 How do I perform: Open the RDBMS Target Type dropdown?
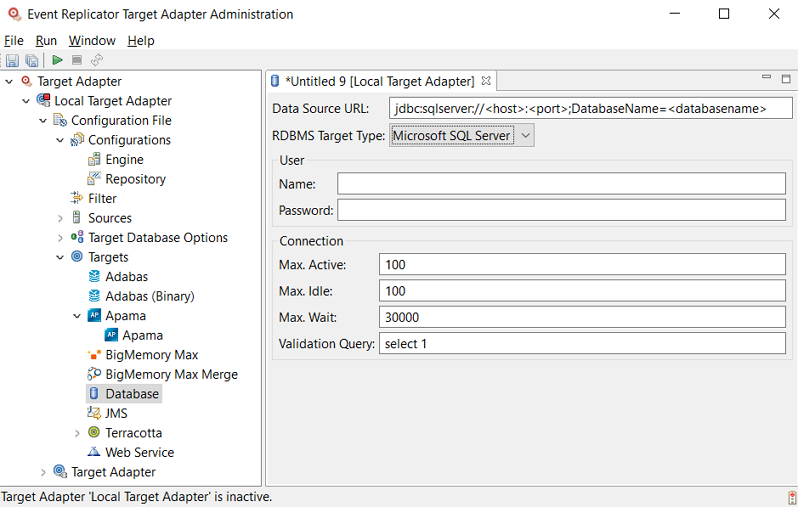(526, 136)
